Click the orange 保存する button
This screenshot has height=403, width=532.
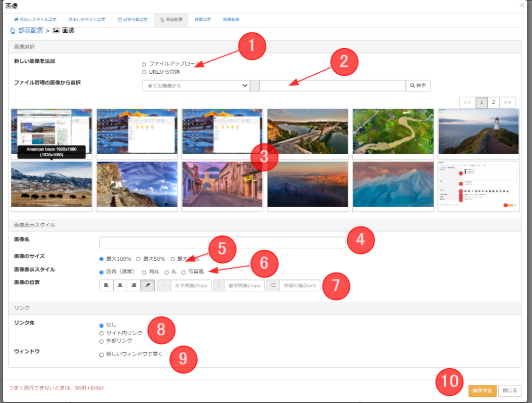482,391
